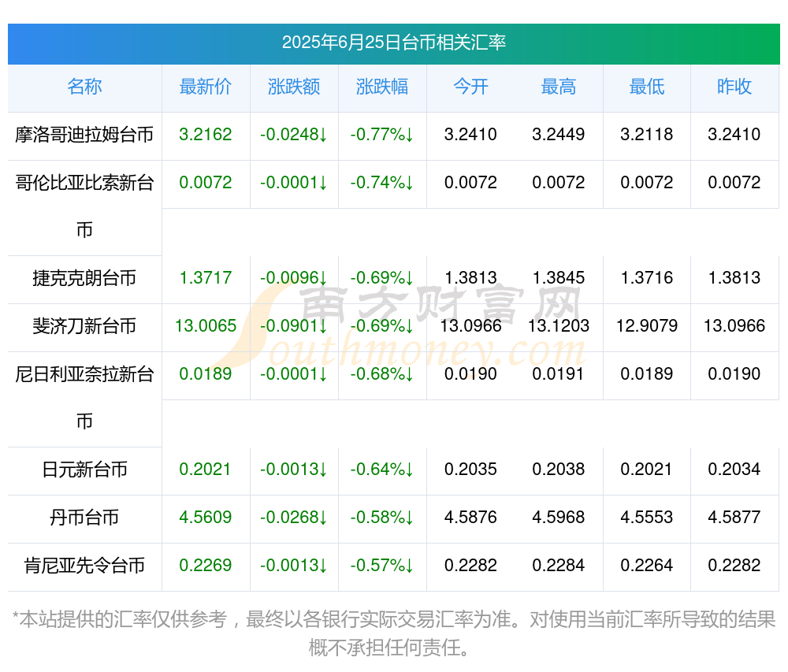Click the high value 13.1203
788x672 pixels.
point(559,326)
